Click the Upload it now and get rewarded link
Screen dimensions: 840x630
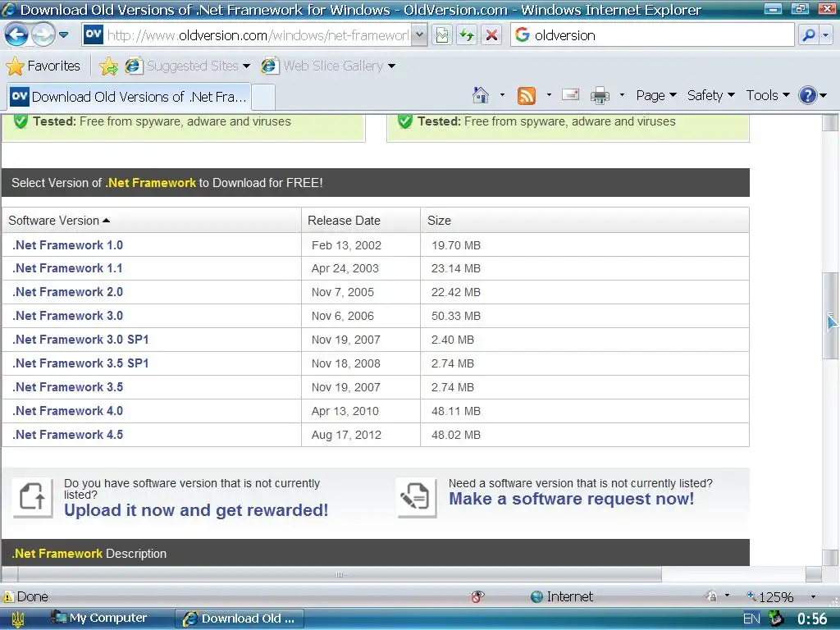point(196,510)
